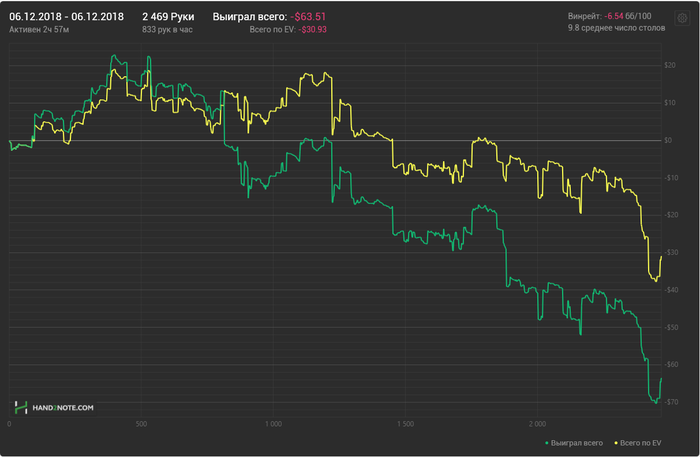Click the date range 06.12.2018 - 06.12.2018

(x=67, y=17)
